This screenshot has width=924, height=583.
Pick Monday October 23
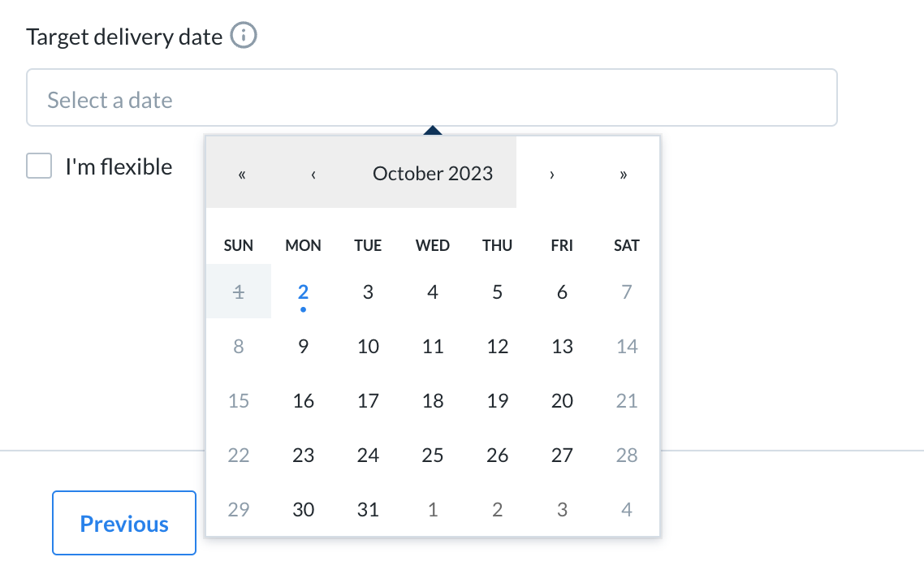pyautogui.click(x=303, y=455)
